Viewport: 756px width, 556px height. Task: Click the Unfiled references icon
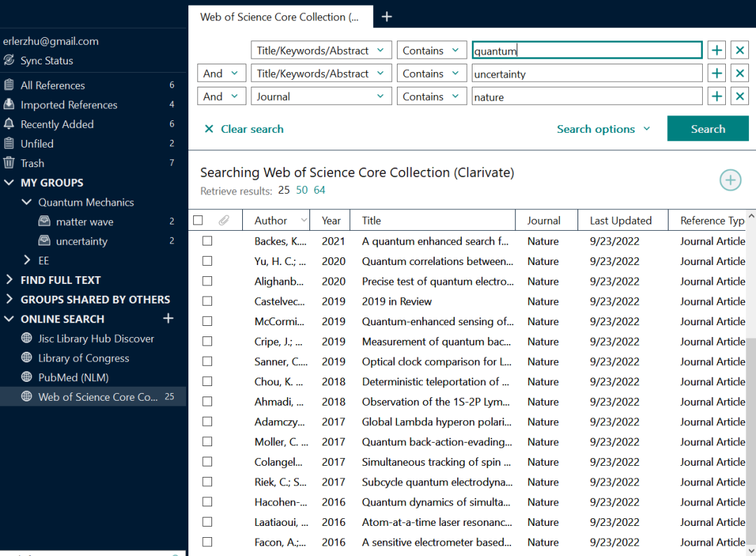pyautogui.click(x=8, y=143)
